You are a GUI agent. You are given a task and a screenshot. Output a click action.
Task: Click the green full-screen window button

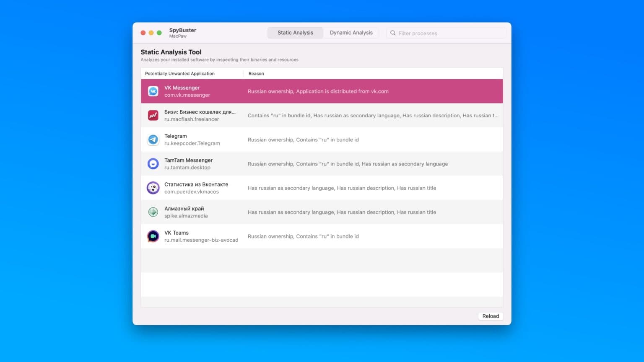pos(159,33)
